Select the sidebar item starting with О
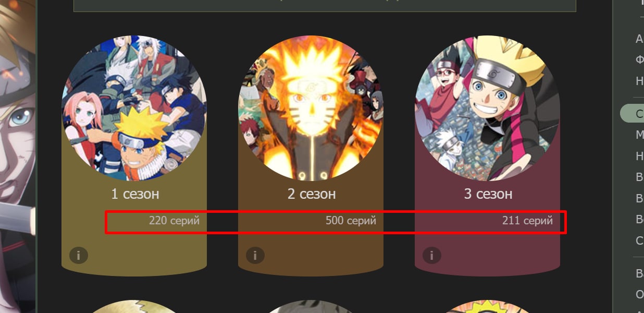644x313 pixels. point(639,294)
